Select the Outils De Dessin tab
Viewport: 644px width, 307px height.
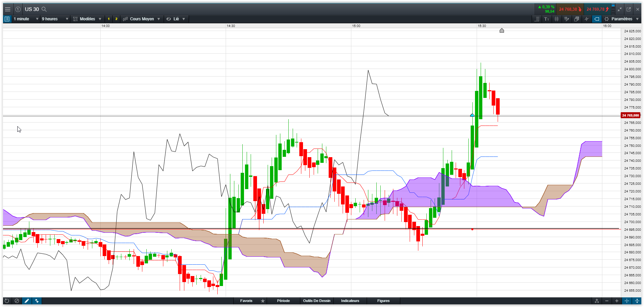317,301
